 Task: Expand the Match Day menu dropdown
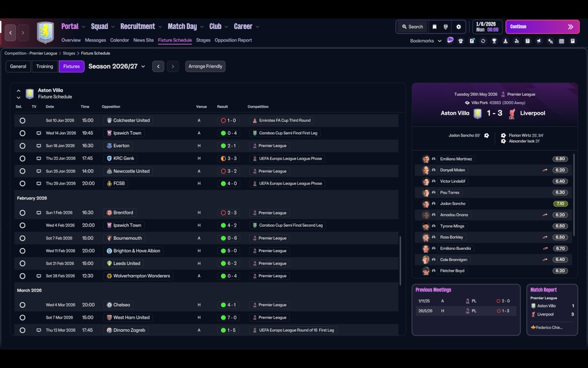click(201, 27)
